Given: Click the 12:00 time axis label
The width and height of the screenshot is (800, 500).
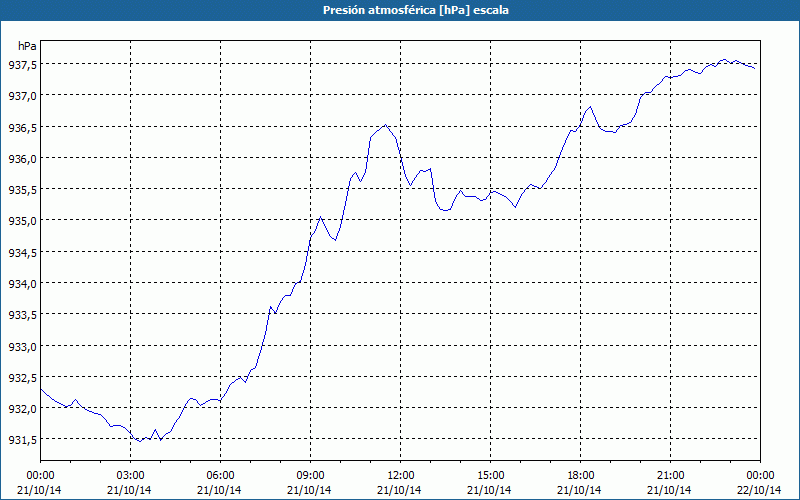Looking at the screenshot, I should (x=400, y=476).
